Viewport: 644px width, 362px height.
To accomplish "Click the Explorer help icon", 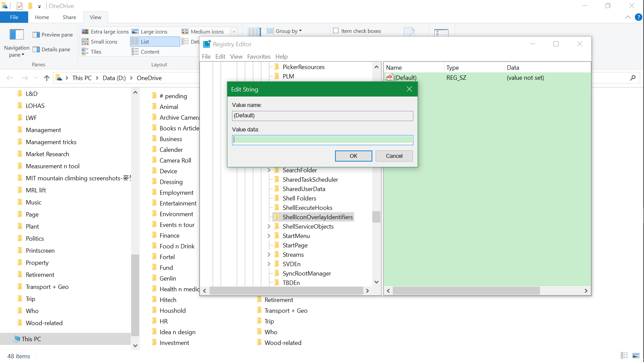I will point(639,17).
